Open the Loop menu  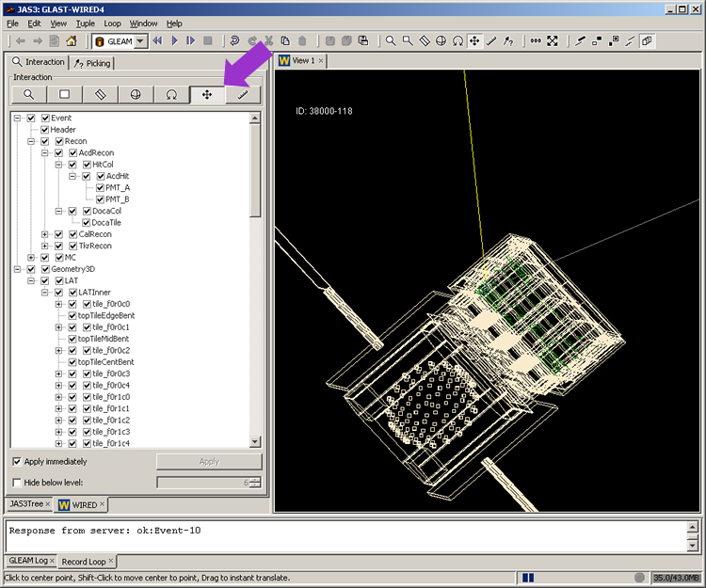pyautogui.click(x=112, y=24)
